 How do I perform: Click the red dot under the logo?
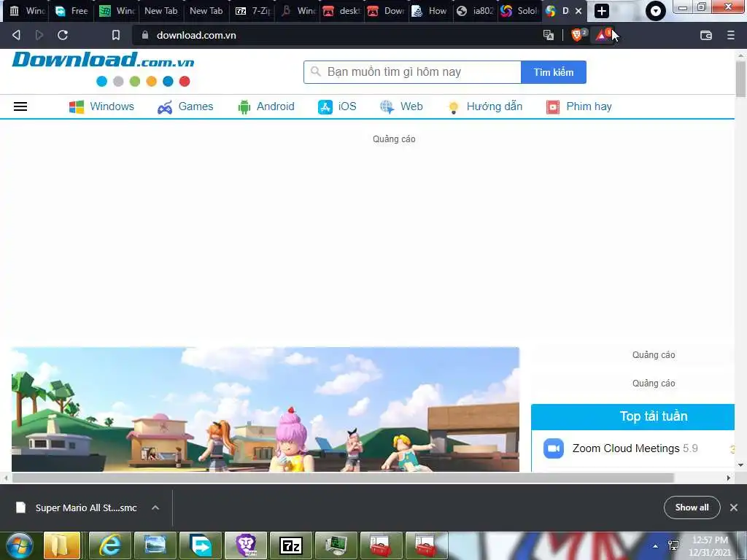tap(185, 82)
